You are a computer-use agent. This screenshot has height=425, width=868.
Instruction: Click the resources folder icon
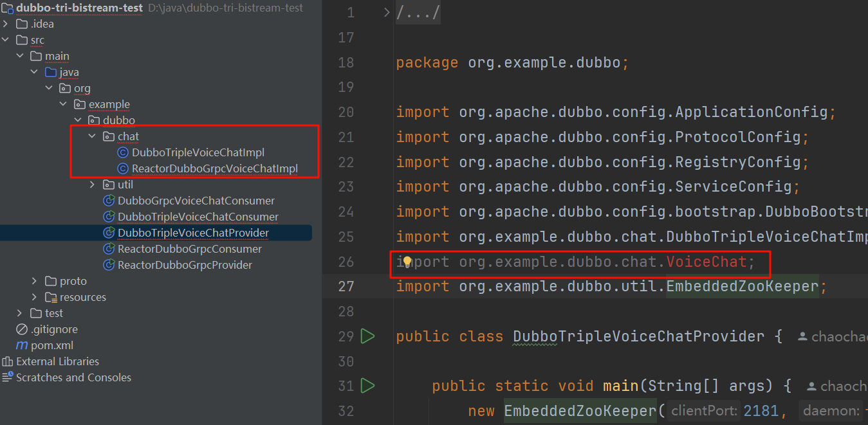pyautogui.click(x=51, y=298)
